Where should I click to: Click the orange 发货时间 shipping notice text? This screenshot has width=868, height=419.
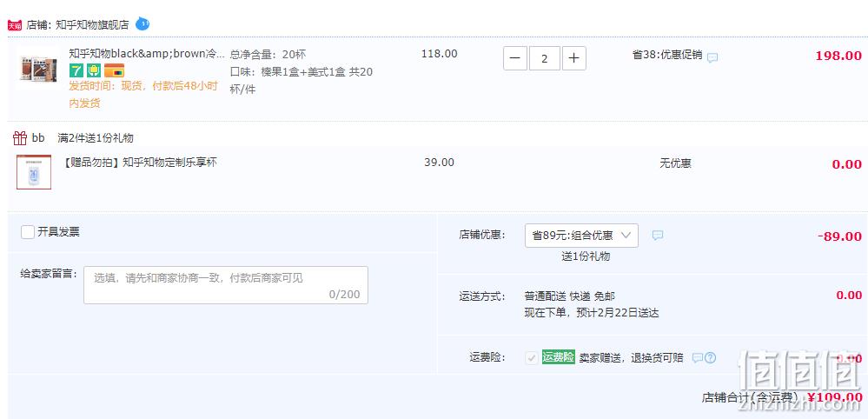tap(143, 95)
